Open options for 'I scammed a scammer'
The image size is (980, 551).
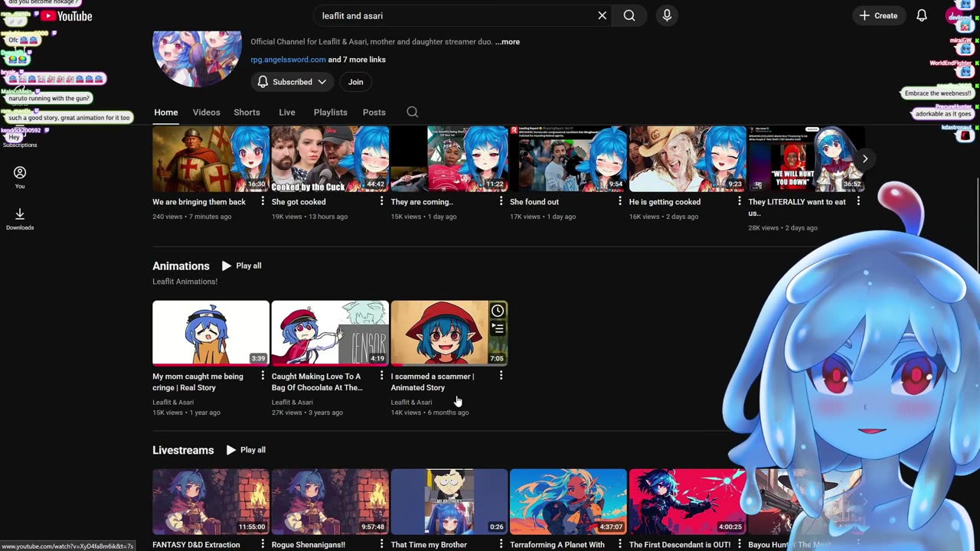pyautogui.click(x=501, y=376)
